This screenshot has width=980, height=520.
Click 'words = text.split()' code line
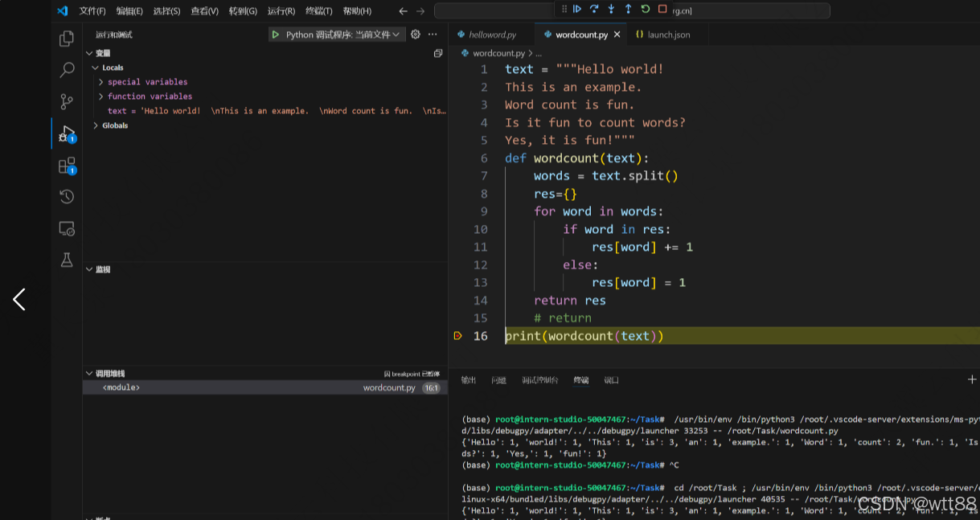click(x=606, y=176)
